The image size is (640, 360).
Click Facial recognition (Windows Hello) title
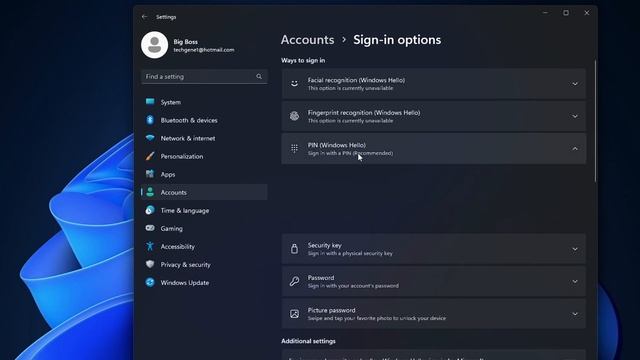(356, 80)
